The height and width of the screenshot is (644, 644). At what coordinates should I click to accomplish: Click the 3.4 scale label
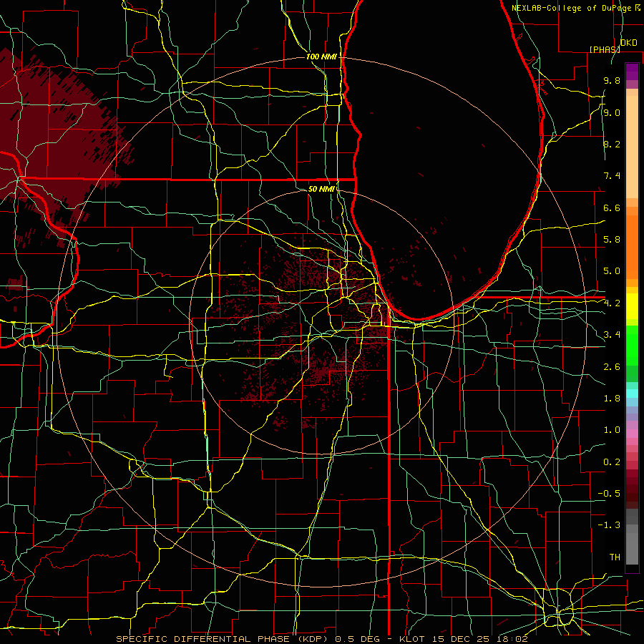click(612, 335)
